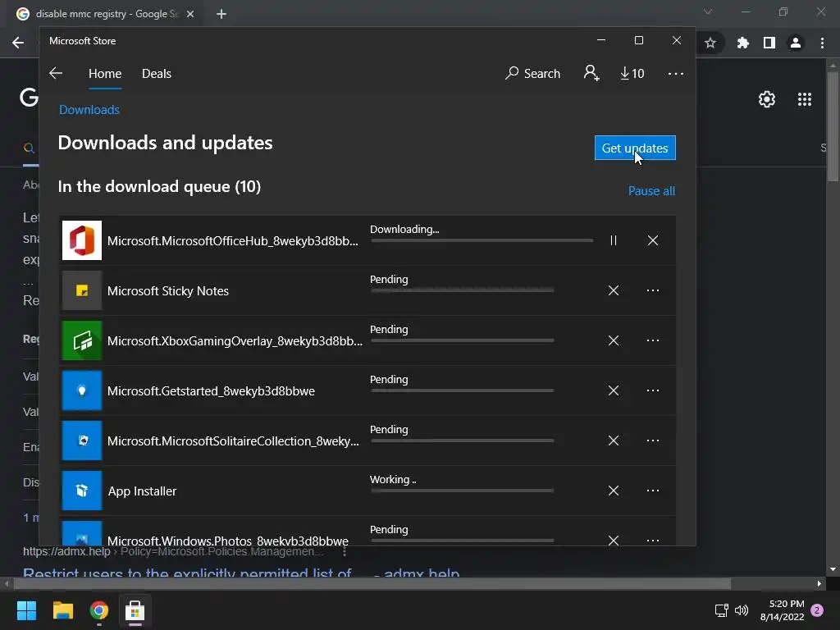
Task: Cancel the Microsoft.Getstarted download
Action: click(614, 390)
